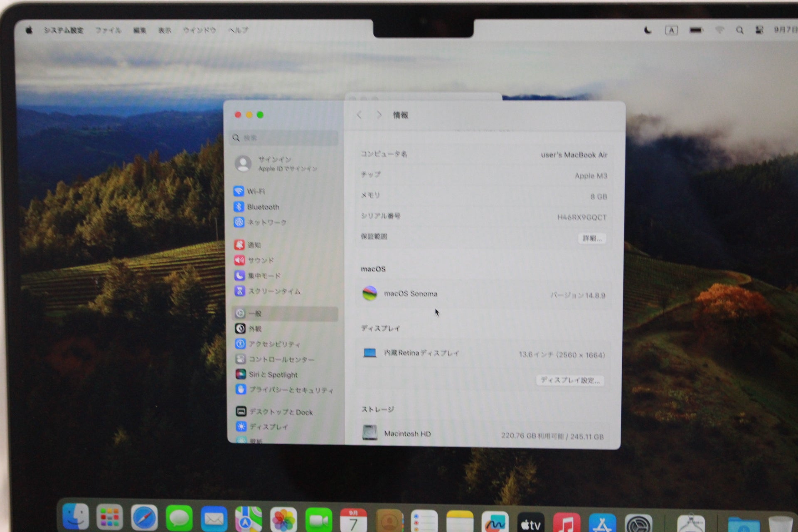The width and height of the screenshot is (798, 532).
Task: Click the macOS Sonoma row
Action: pyautogui.click(x=483, y=294)
